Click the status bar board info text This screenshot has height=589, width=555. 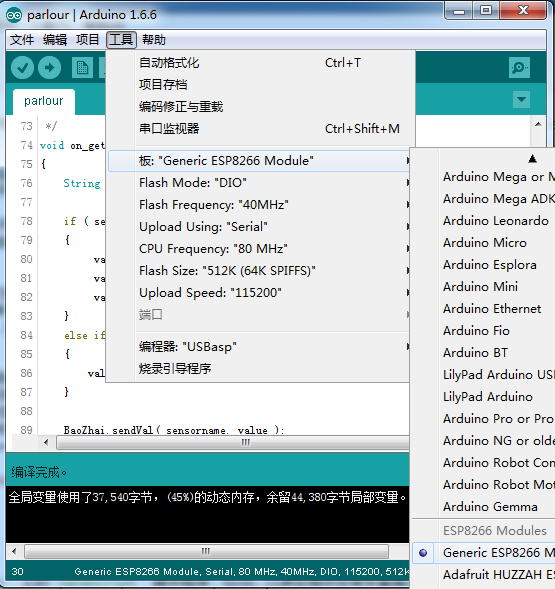[x=242, y=571]
